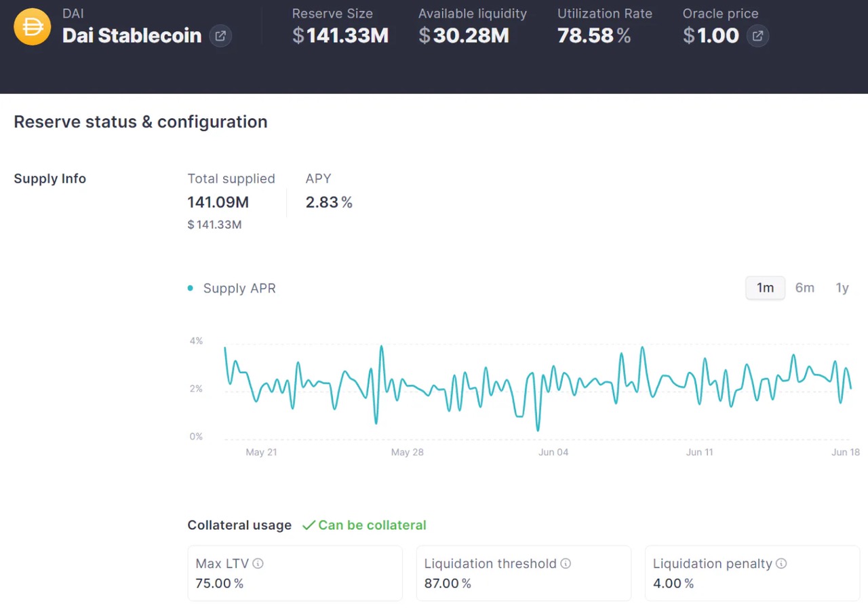Screen dimensions: 868x608
Task: Click the Liquidation threshold card
Action: [x=524, y=573]
